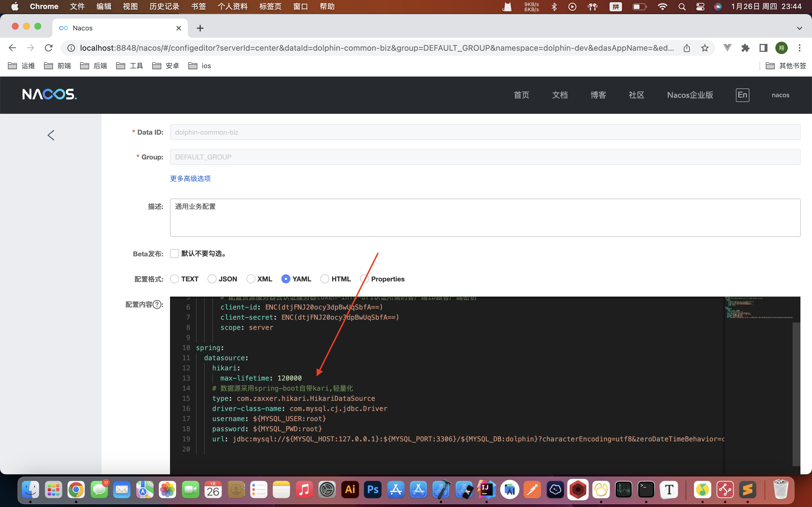This screenshot has width=812, height=507.
Task: Switch language with En button
Action: [x=742, y=95]
